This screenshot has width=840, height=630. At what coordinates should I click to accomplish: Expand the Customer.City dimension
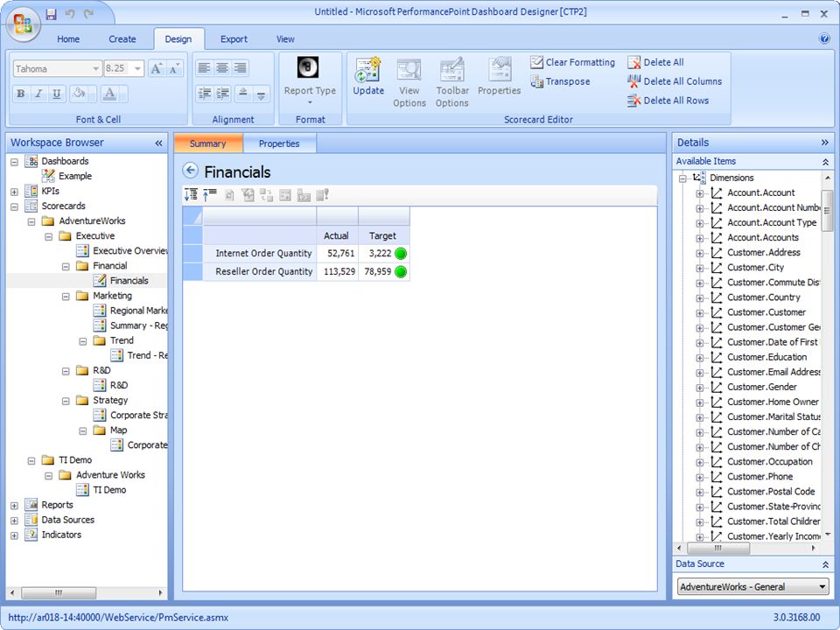(700, 268)
